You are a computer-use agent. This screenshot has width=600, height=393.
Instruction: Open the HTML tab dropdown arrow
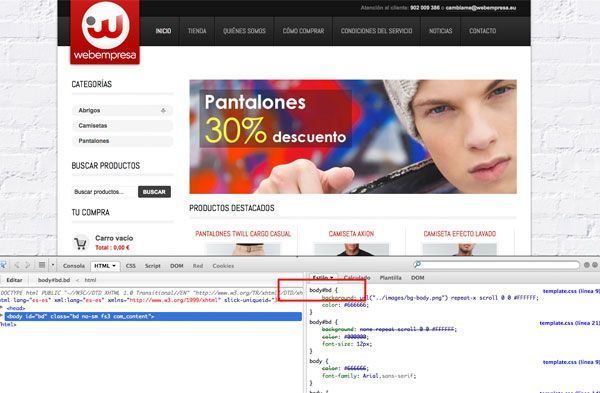pyautogui.click(x=114, y=266)
